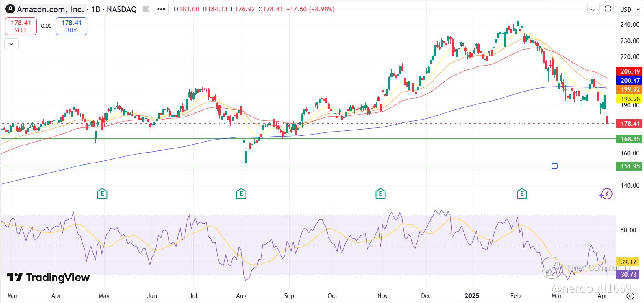The image size is (644, 303).
Task: Open the three-dot more options menu
Action: point(161,9)
